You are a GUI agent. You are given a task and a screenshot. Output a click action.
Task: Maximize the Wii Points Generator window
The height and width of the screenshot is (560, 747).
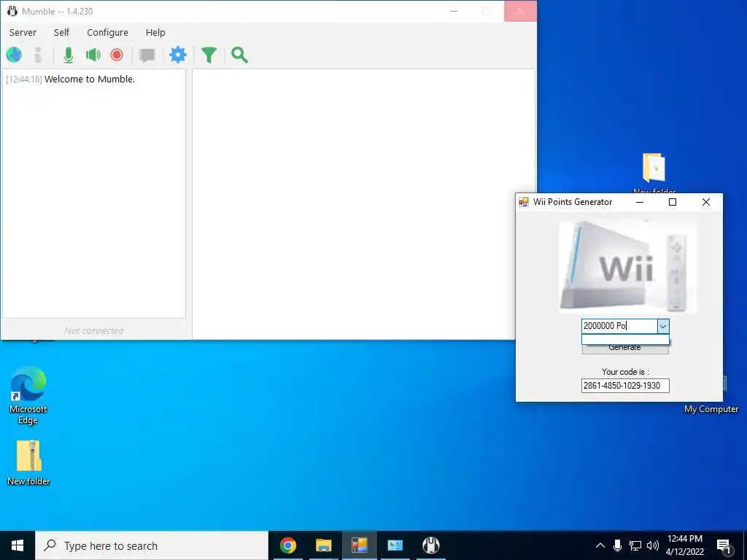click(x=673, y=202)
